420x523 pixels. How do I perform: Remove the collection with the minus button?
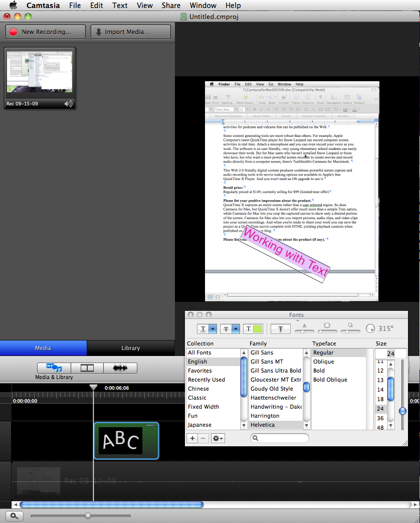coord(203,438)
